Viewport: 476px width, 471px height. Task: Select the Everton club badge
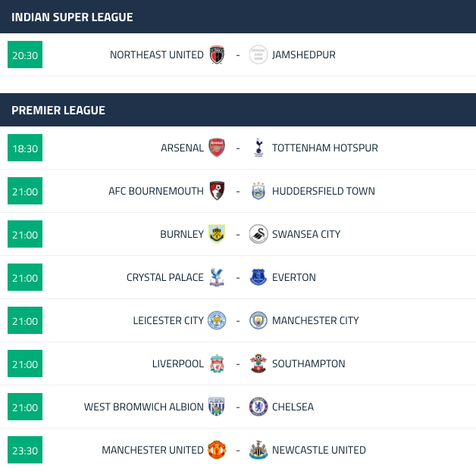(258, 277)
